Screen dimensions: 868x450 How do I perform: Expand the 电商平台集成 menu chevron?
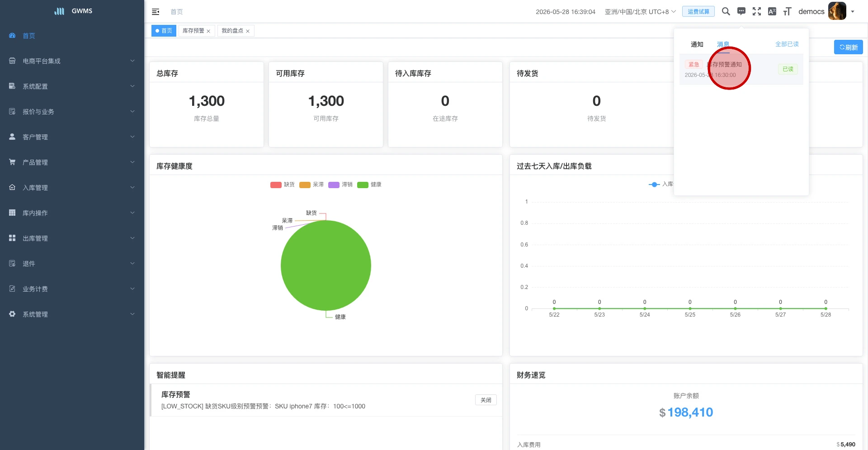pyautogui.click(x=132, y=61)
